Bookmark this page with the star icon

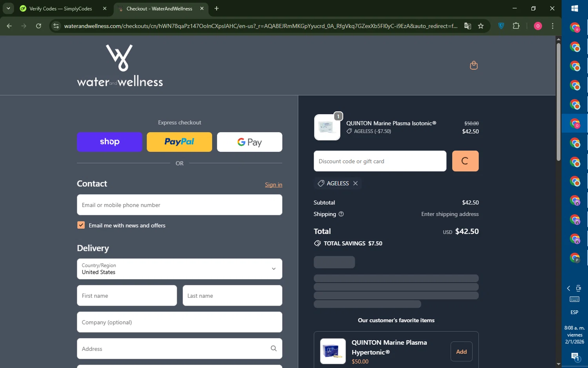tap(481, 26)
